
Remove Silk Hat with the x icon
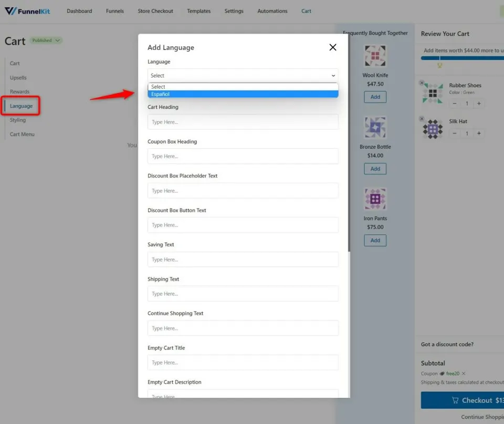tap(422, 119)
